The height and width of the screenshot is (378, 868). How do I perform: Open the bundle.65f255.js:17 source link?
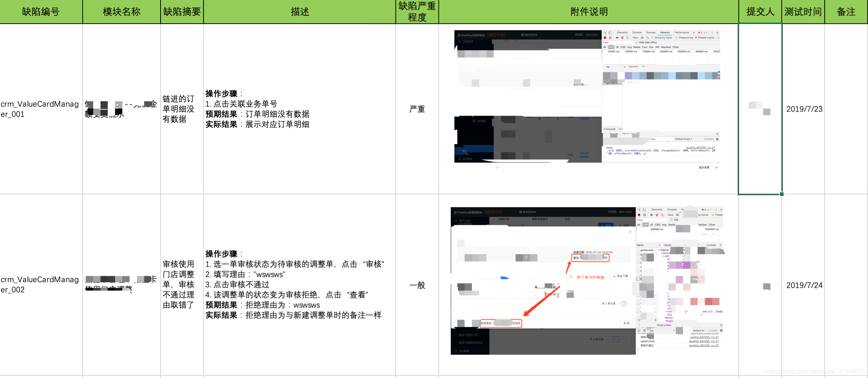(701, 148)
